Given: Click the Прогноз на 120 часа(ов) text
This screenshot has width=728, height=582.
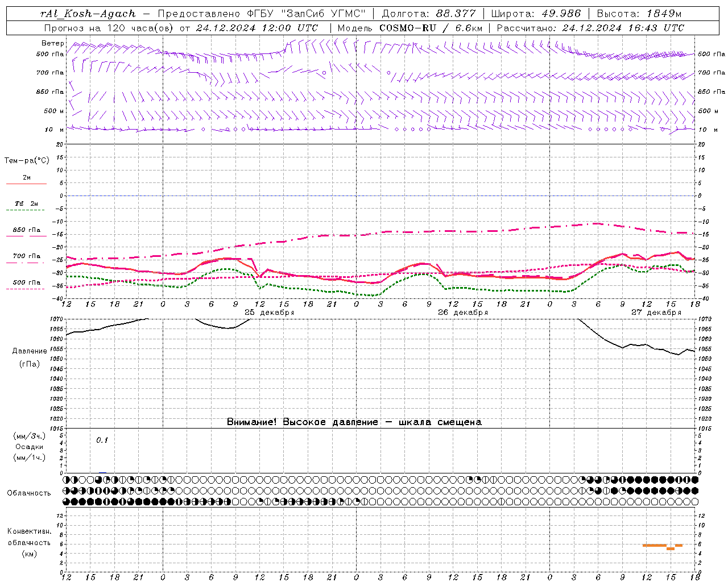Looking at the screenshot, I should click(109, 28).
